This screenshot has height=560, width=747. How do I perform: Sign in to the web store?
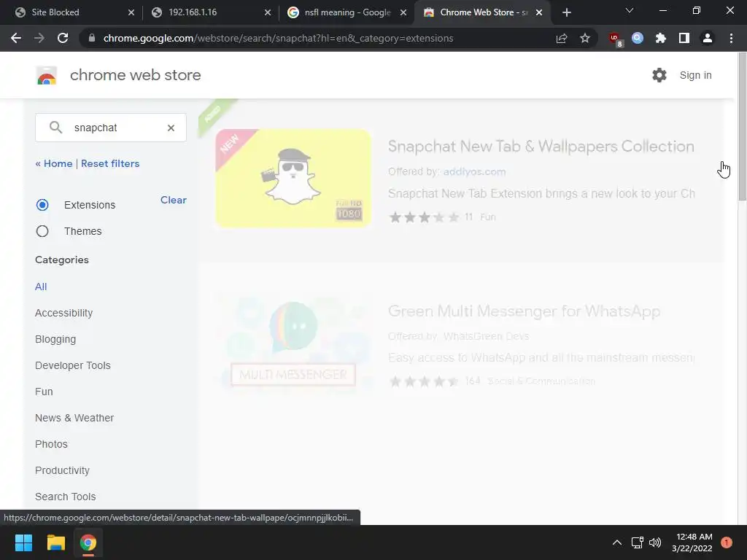point(695,75)
